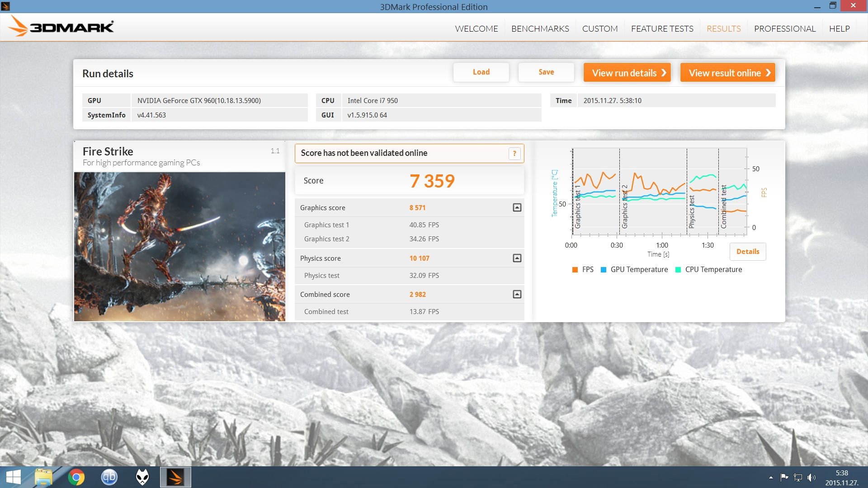The height and width of the screenshot is (488, 868).
Task: Open chart Details button
Action: (748, 252)
